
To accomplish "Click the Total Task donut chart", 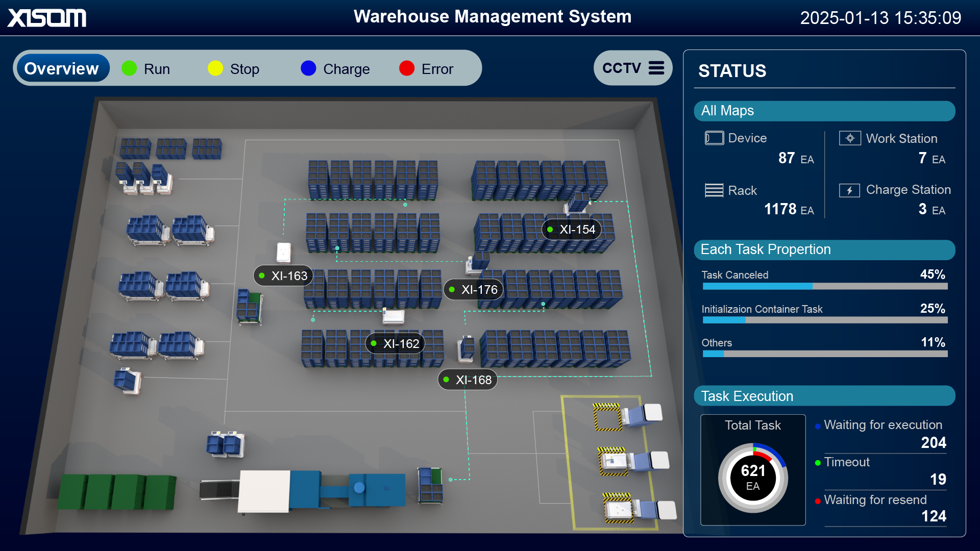I will click(x=752, y=478).
